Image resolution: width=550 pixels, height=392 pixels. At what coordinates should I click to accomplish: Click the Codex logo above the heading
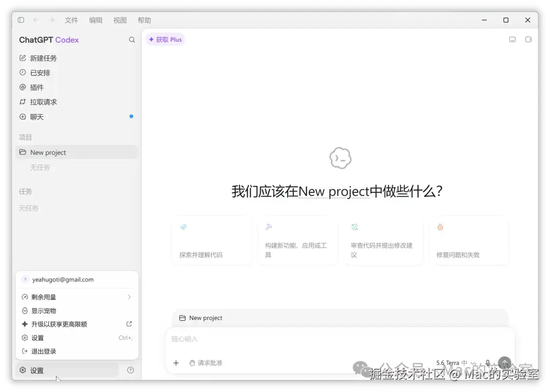pyautogui.click(x=340, y=158)
